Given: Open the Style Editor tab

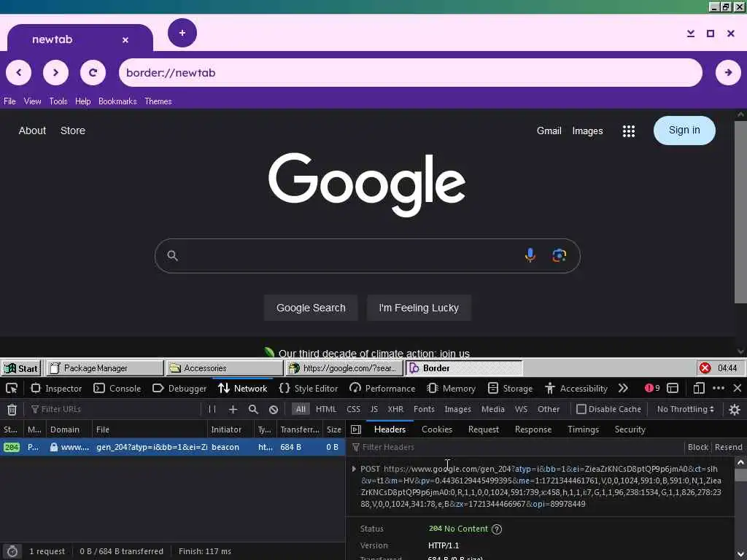Looking at the screenshot, I should tap(309, 389).
